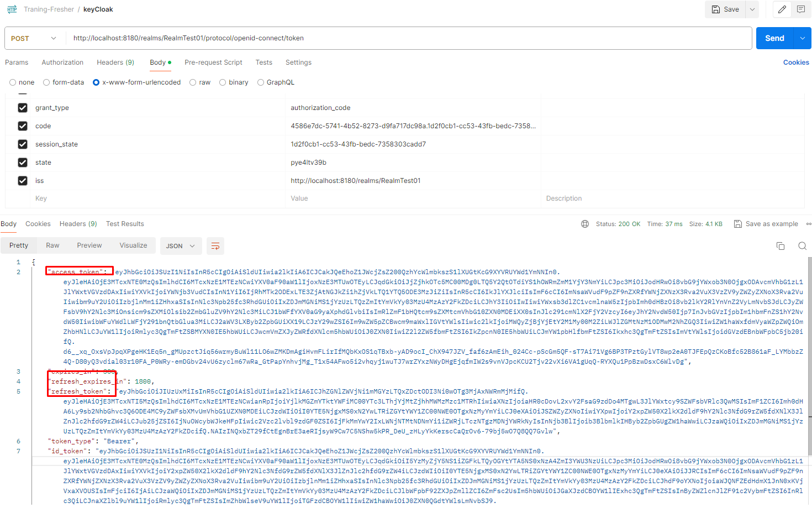Open the Tests tab
812x508 pixels.
pos(264,62)
